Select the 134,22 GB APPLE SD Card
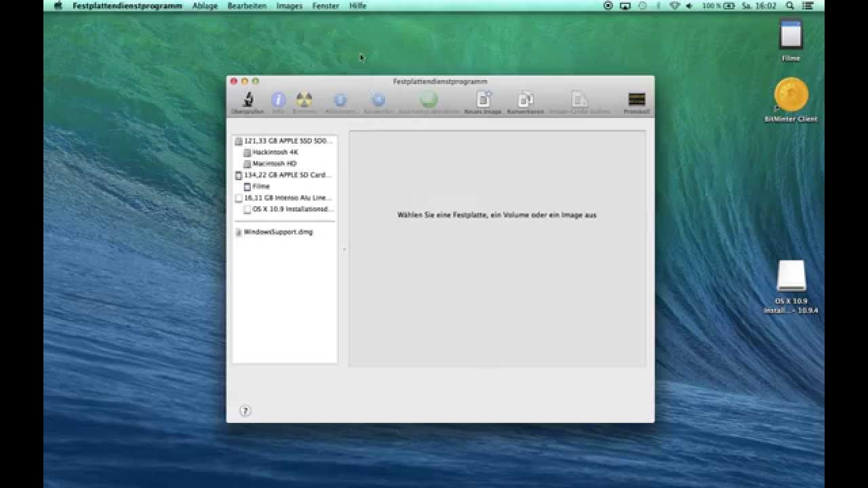Image resolution: width=868 pixels, height=488 pixels. (x=284, y=175)
